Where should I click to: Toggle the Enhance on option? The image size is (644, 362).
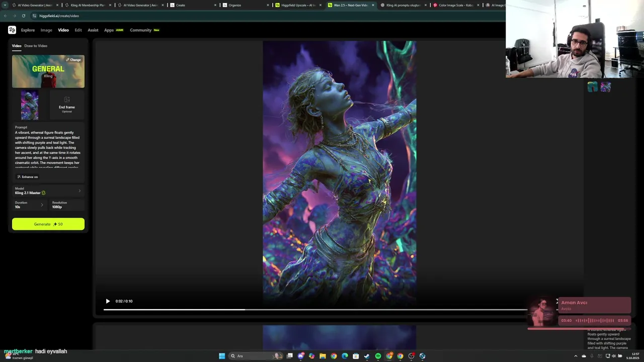[28, 177]
